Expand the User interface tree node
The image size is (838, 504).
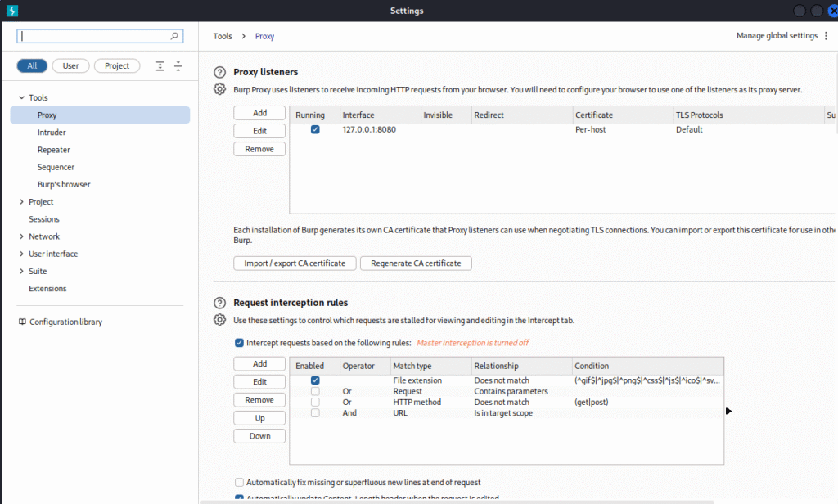[x=21, y=254]
